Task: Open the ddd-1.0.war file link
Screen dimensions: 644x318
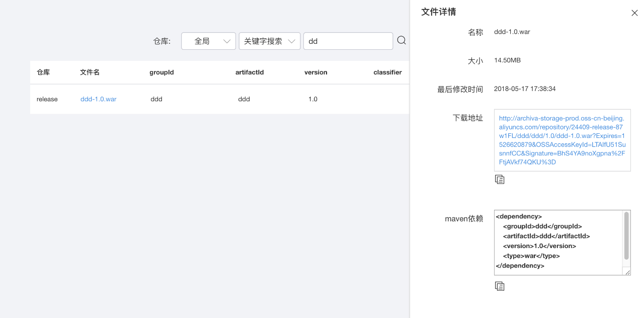Action: [x=98, y=99]
